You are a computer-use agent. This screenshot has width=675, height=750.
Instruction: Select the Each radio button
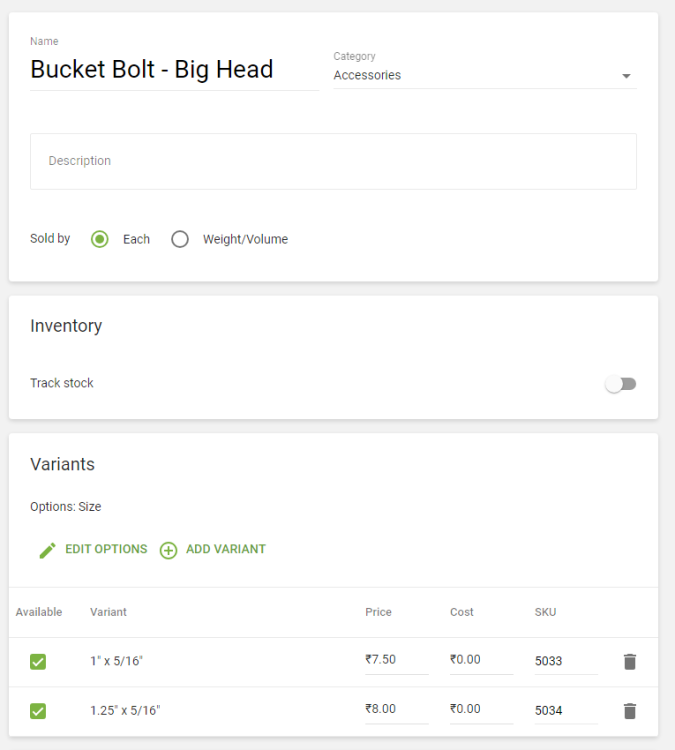coord(100,239)
